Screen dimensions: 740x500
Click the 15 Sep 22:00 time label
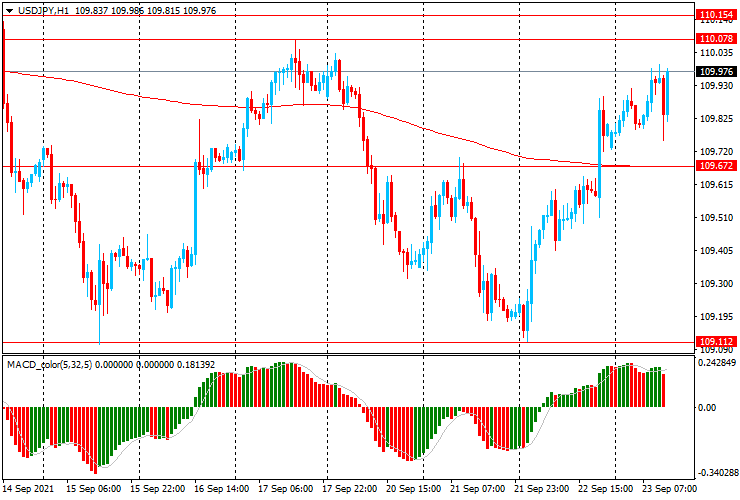157,488
